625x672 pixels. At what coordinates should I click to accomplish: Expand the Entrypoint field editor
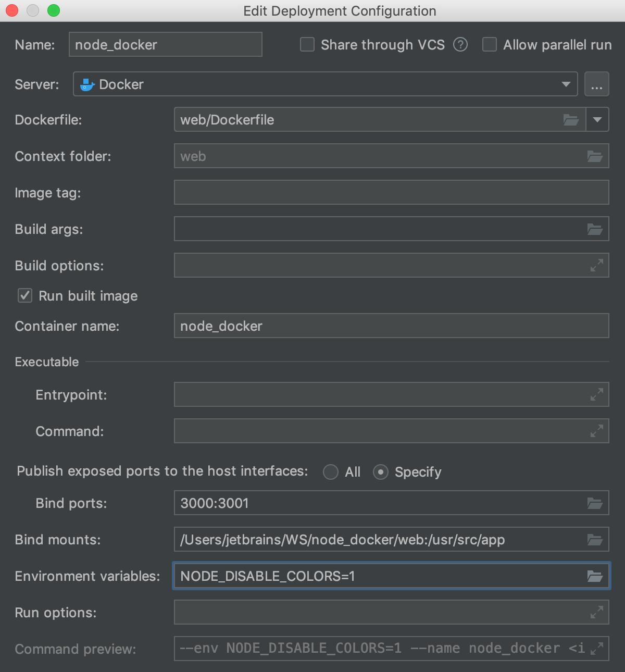(597, 394)
